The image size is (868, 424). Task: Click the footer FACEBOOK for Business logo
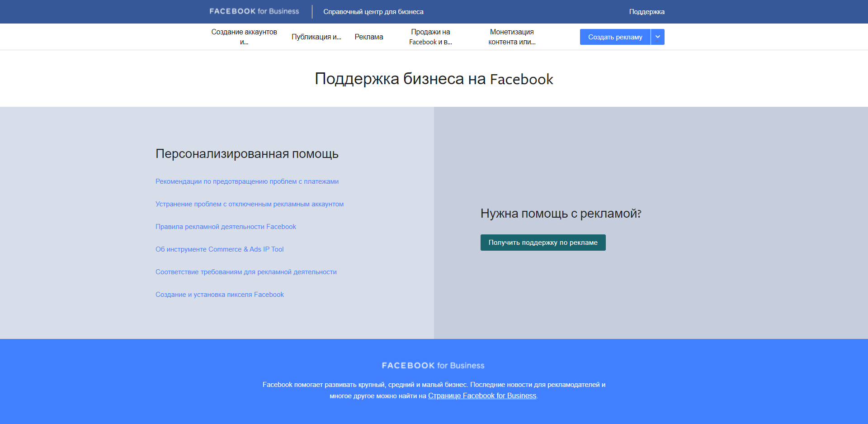433,365
